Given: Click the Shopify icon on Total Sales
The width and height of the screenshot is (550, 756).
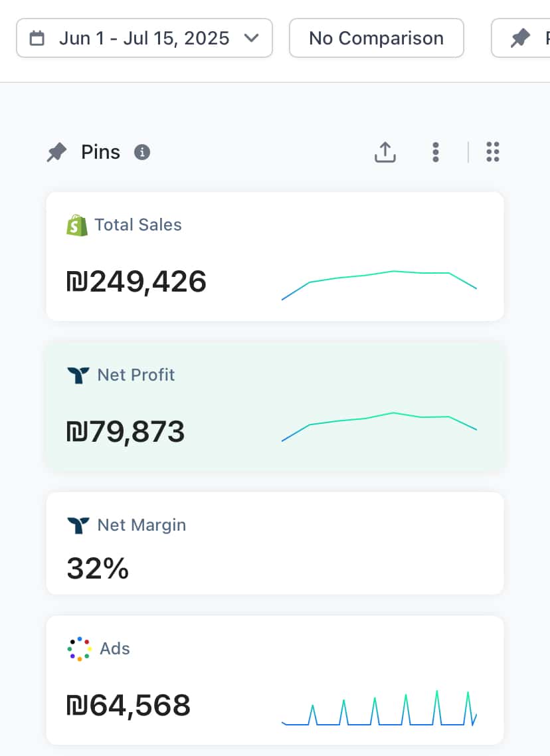Looking at the screenshot, I should tap(77, 225).
